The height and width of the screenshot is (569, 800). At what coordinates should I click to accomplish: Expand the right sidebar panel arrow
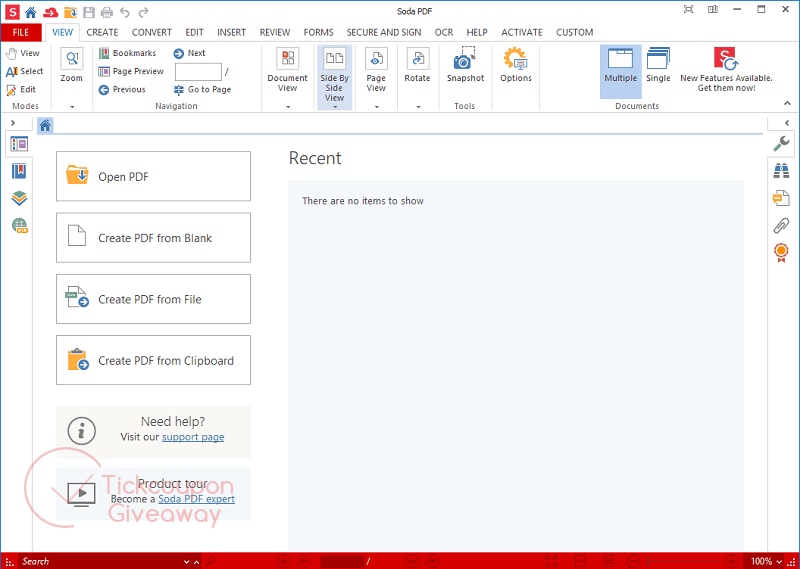point(787,123)
